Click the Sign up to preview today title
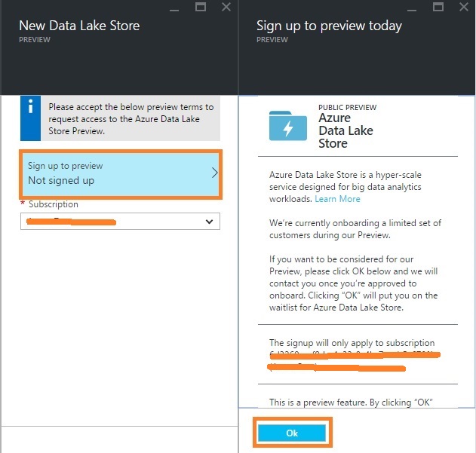 click(329, 26)
